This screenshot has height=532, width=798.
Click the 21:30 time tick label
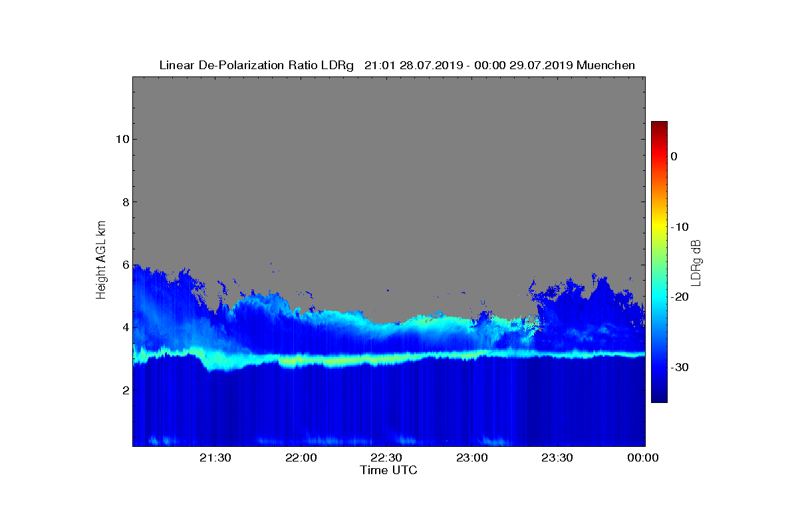pyautogui.click(x=215, y=458)
